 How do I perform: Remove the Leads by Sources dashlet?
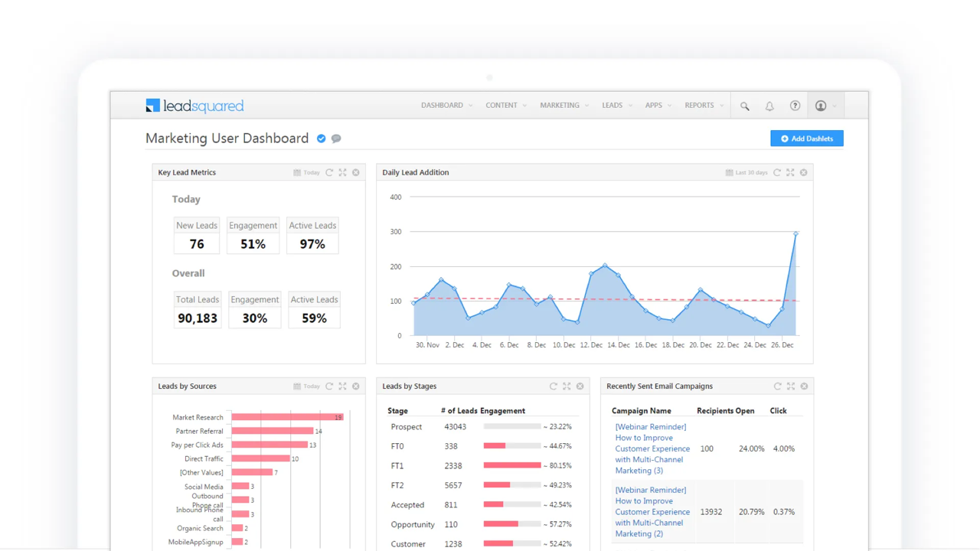[356, 386]
